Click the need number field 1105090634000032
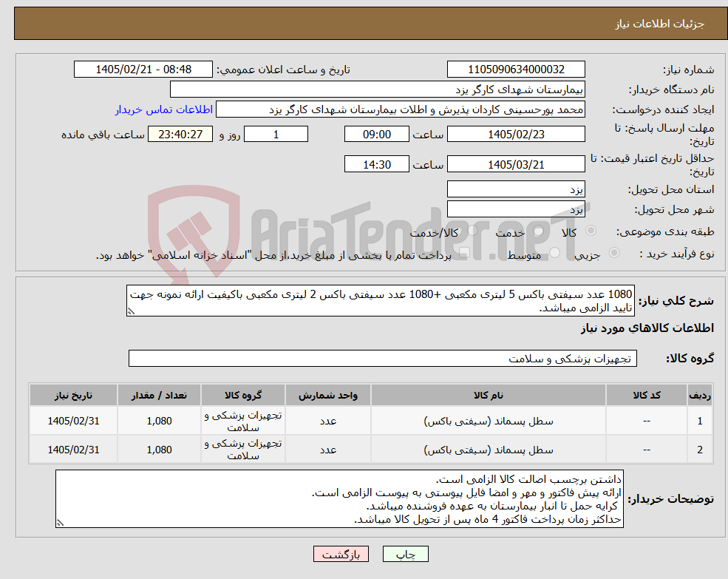 coord(516,70)
